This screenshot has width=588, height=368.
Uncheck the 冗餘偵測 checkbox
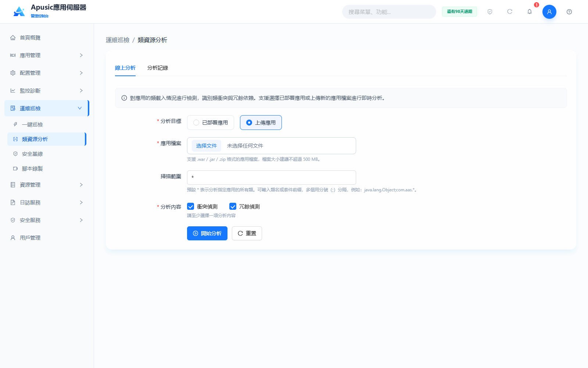[233, 206]
